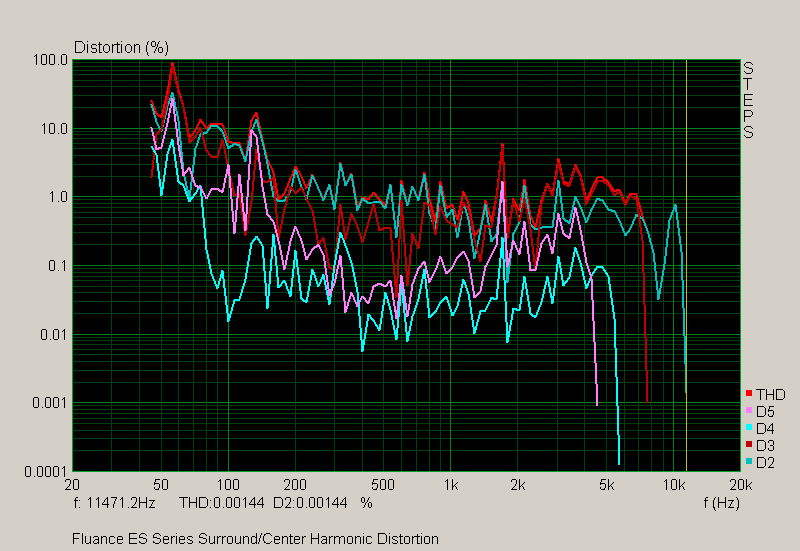Viewport: 800px width, 551px height.
Task: Click the vertical STEPS label
Action: point(747,100)
